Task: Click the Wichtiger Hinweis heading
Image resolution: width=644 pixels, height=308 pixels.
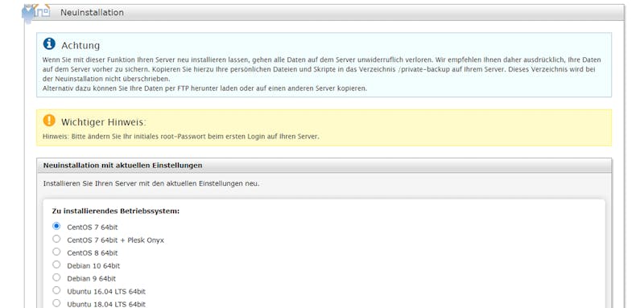Action: [x=104, y=121]
